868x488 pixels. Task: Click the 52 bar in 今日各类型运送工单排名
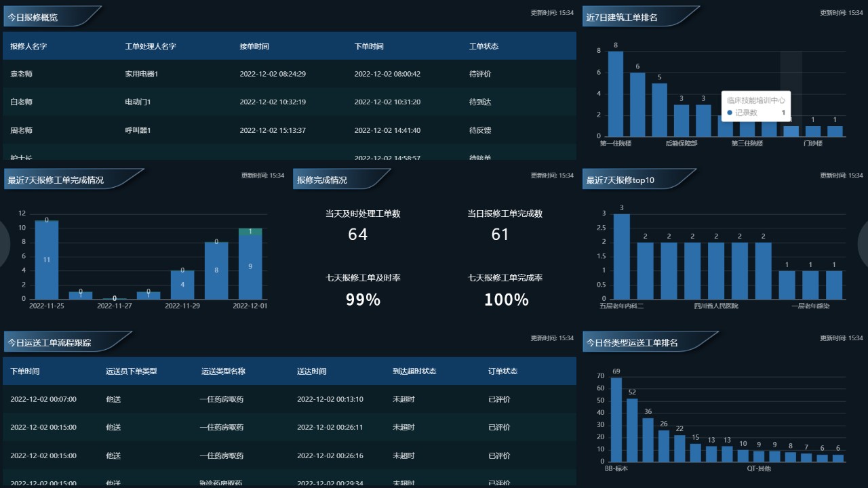pyautogui.click(x=632, y=430)
